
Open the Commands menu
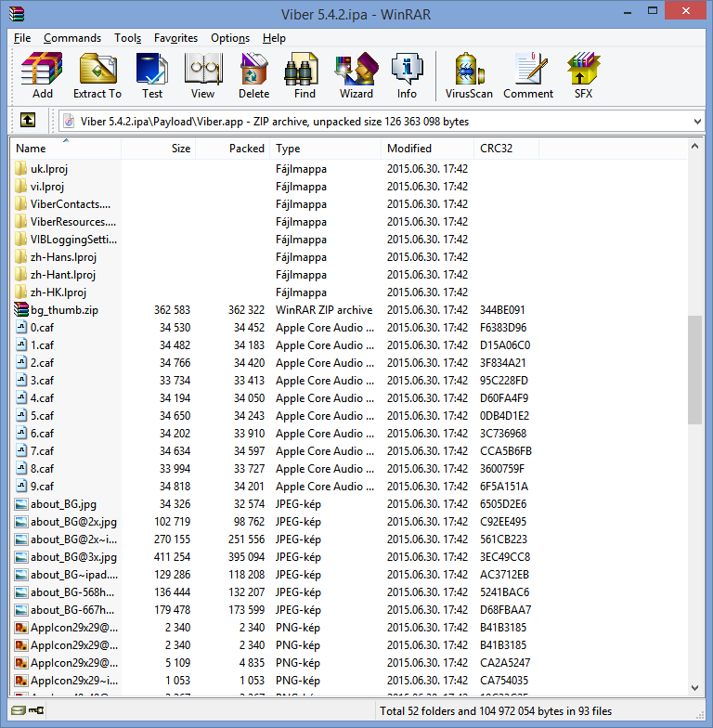pos(72,38)
